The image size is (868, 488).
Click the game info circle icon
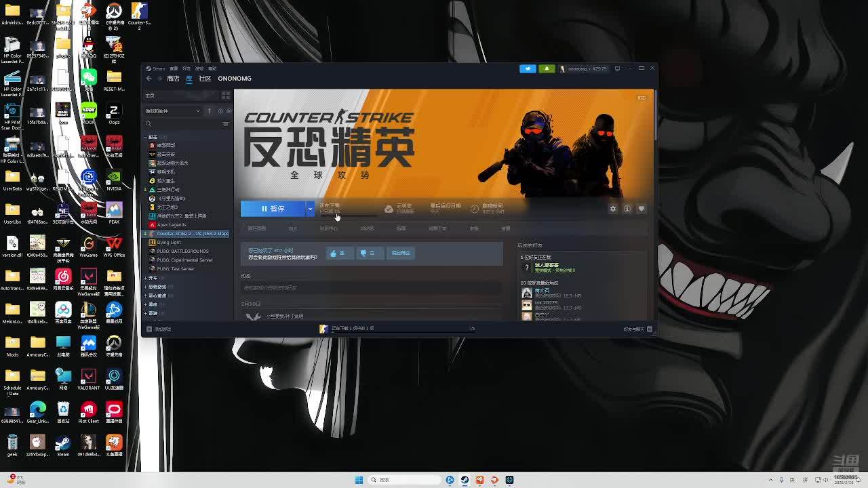click(627, 209)
